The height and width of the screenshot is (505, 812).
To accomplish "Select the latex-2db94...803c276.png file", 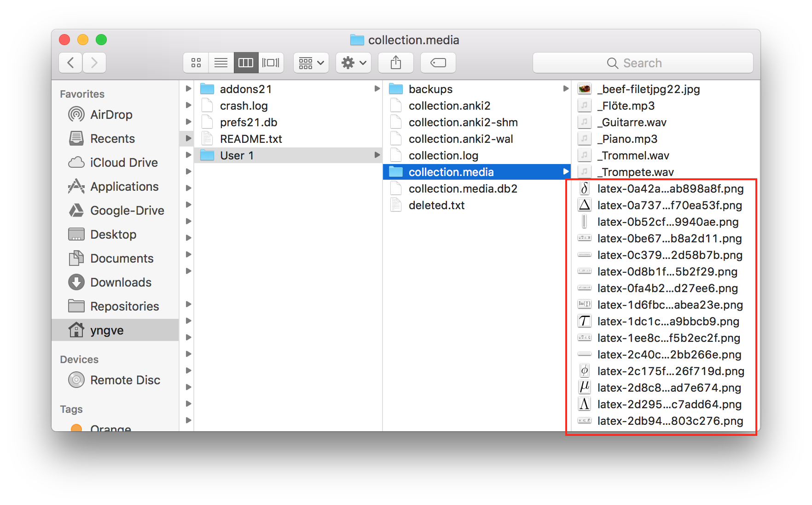I will click(666, 421).
